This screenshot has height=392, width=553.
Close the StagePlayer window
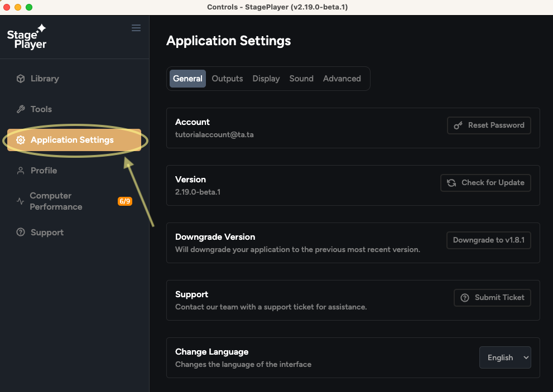point(7,7)
